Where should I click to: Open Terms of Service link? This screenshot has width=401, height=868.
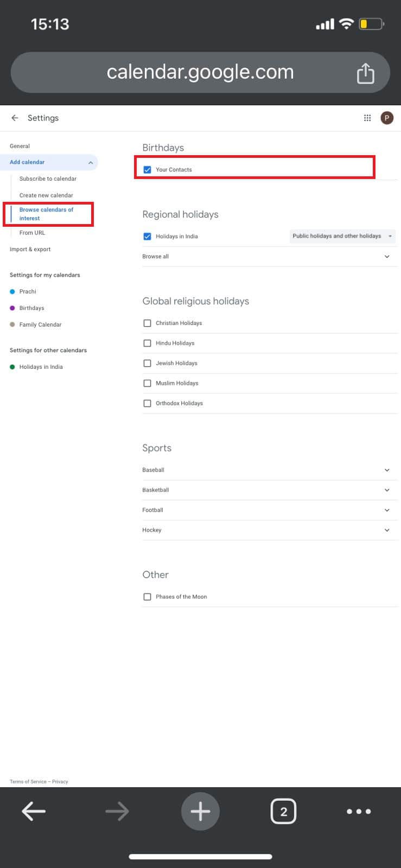[x=28, y=782]
